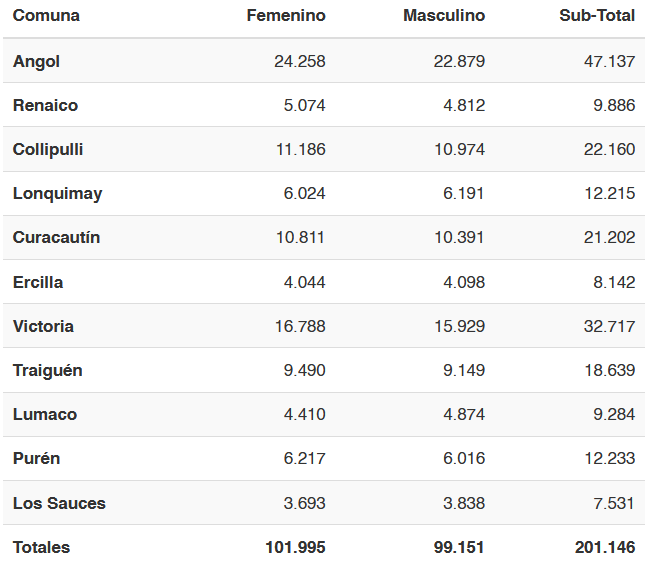Select the Lonquimay row label
Screen dimensions: 654x563
tap(58, 194)
